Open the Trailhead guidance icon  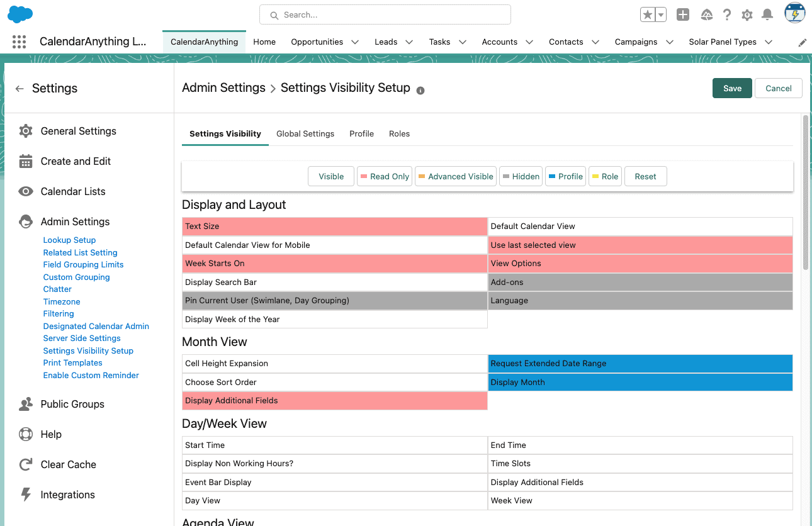(x=707, y=15)
